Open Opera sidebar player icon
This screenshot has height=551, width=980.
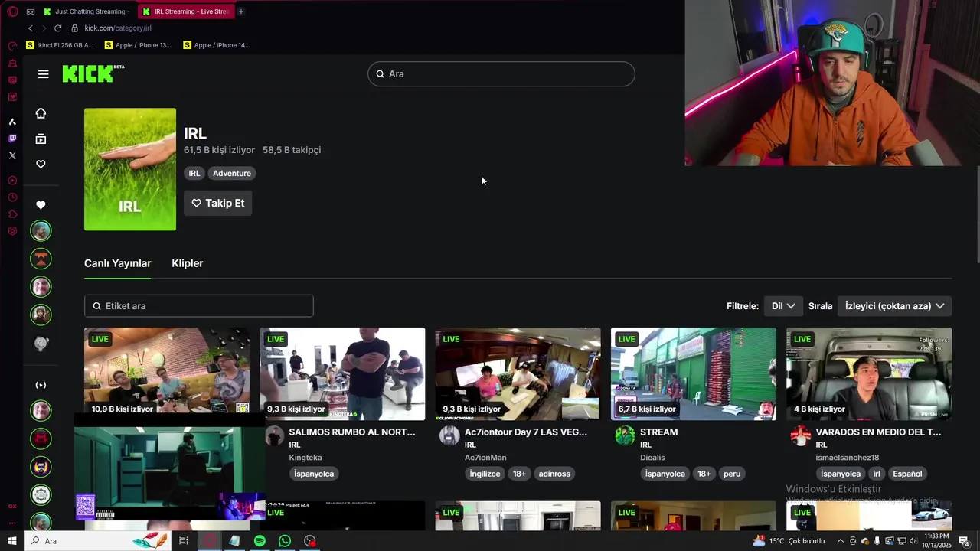(x=12, y=181)
